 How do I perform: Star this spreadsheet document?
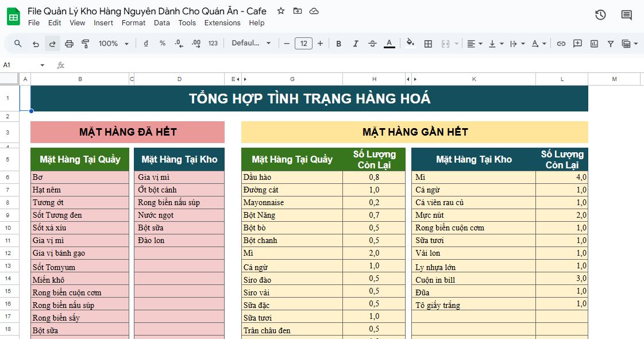tap(280, 11)
